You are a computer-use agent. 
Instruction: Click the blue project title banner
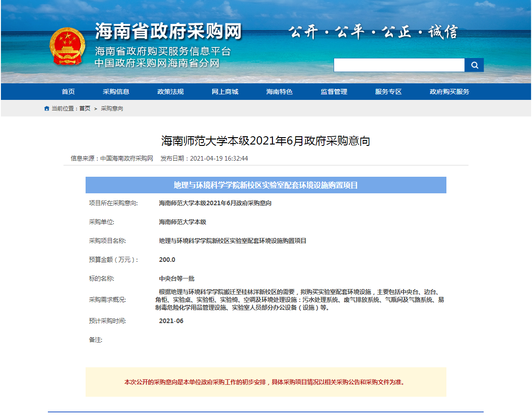point(266,185)
